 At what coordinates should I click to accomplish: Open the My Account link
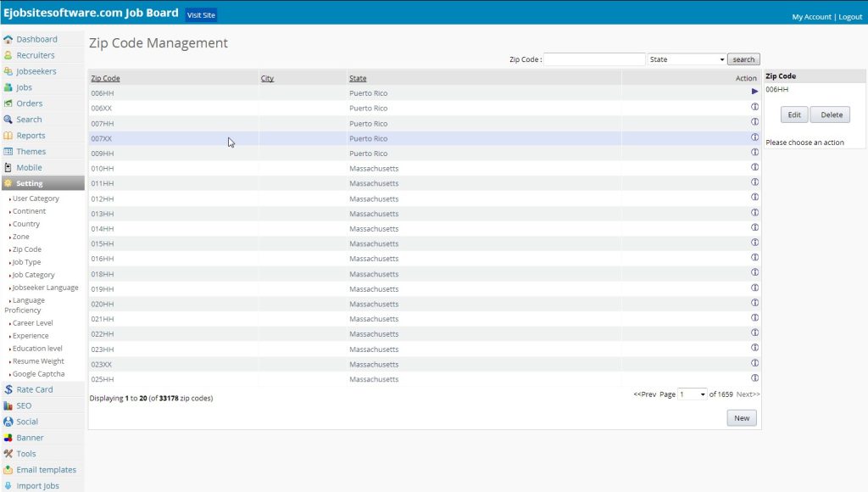(x=811, y=17)
